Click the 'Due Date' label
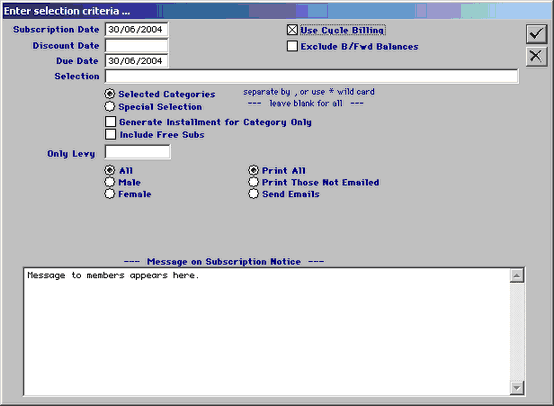The height and width of the screenshot is (406, 554). [77, 61]
